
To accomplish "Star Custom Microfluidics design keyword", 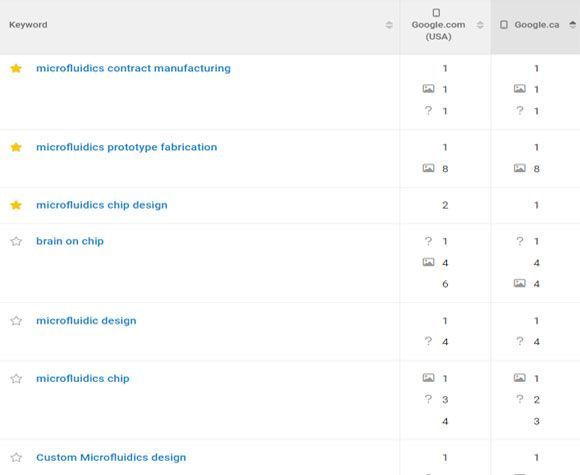I will click(x=16, y=458).
